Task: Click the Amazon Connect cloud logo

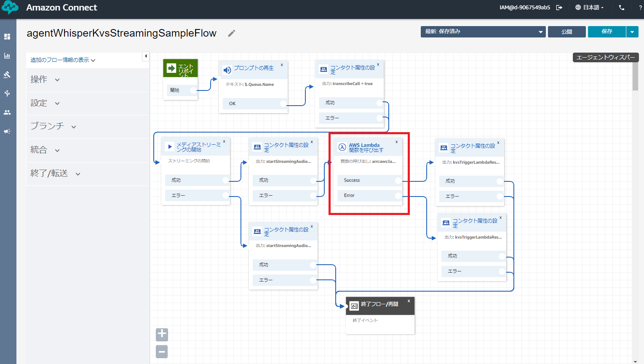Action: click(x=10, y=8)
